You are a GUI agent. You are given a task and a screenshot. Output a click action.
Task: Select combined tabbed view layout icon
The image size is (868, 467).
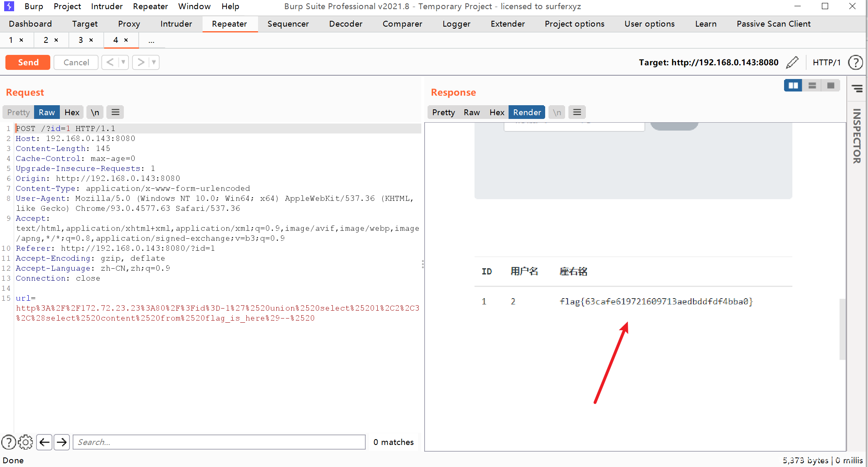831,85
